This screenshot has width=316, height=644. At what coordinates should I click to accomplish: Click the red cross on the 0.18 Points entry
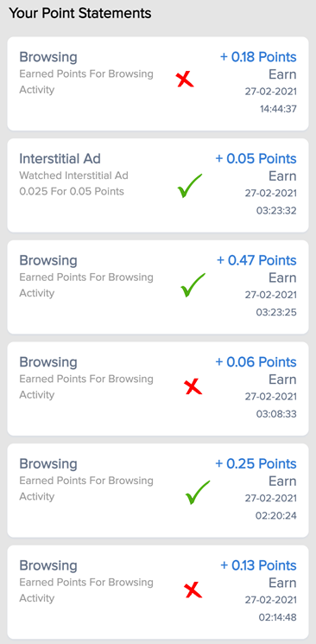point(185,80)
